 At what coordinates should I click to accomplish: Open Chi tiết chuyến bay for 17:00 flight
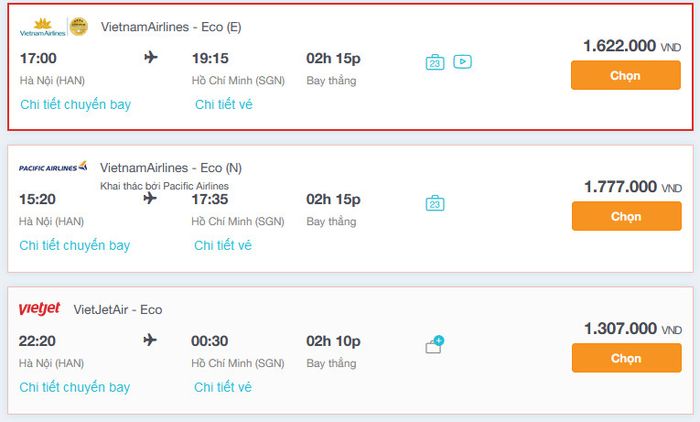[x=75, y=104]
